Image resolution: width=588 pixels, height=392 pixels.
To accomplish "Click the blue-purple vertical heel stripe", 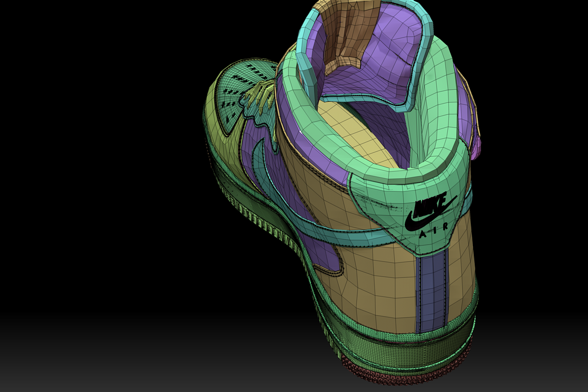I will click(x=431, y=294).
